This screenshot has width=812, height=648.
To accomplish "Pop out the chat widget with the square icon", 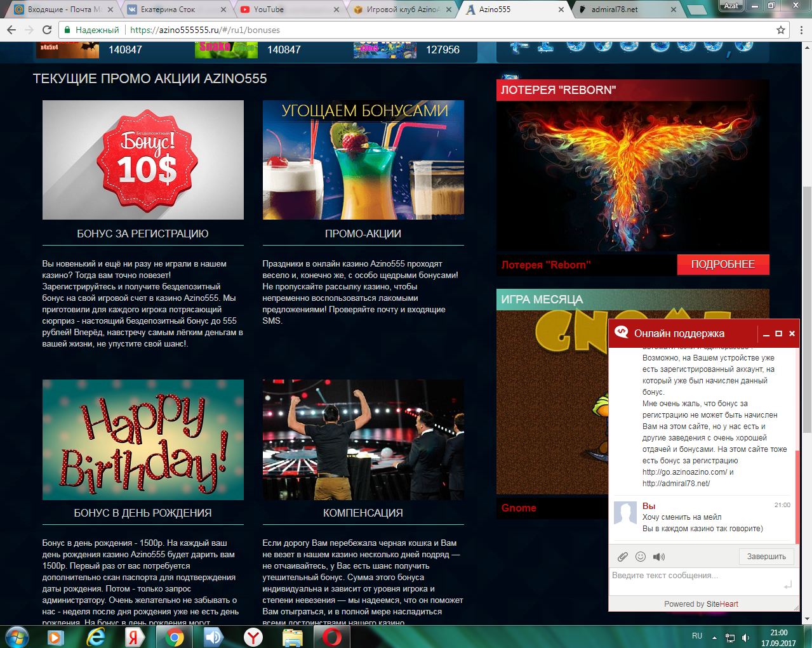I will coord(779,333).
